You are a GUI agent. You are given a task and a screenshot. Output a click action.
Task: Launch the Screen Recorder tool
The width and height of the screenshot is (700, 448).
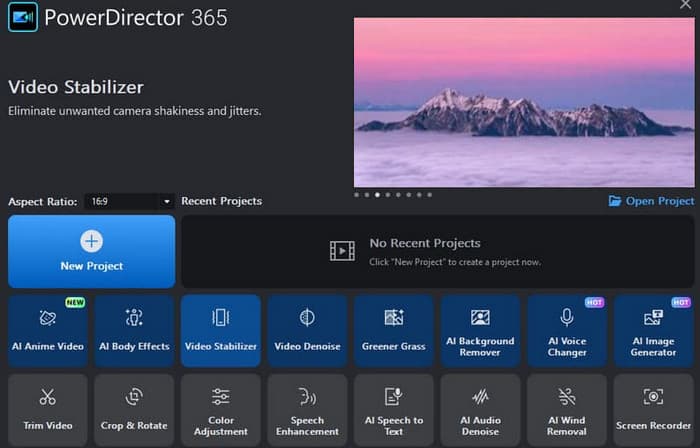tap(654, 410)
